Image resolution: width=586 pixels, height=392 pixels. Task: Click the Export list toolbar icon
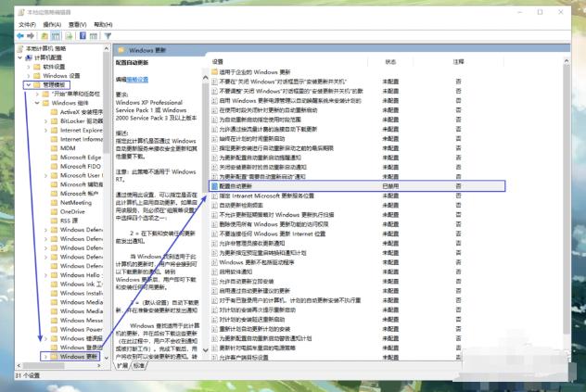click(x=70, y=36)
